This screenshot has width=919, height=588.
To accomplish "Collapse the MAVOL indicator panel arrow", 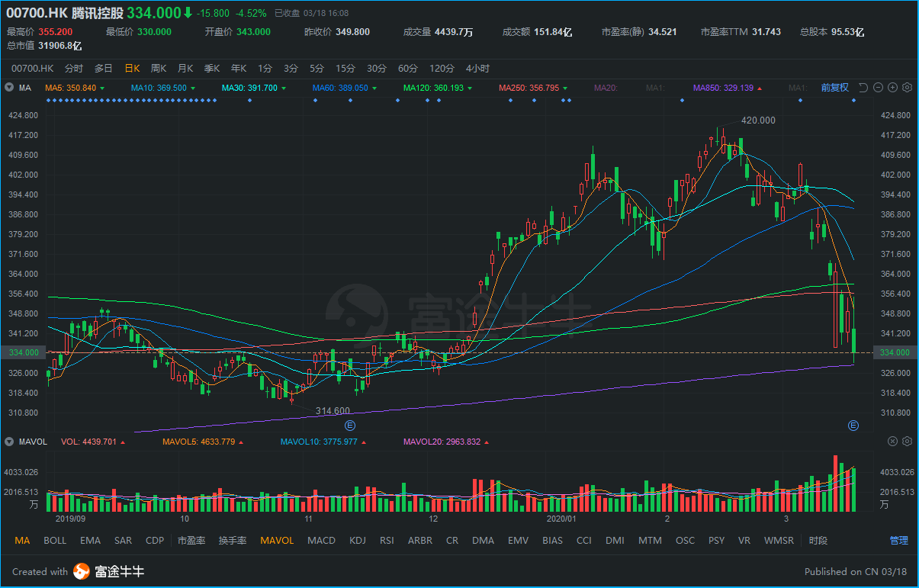I will click(9, 442).
